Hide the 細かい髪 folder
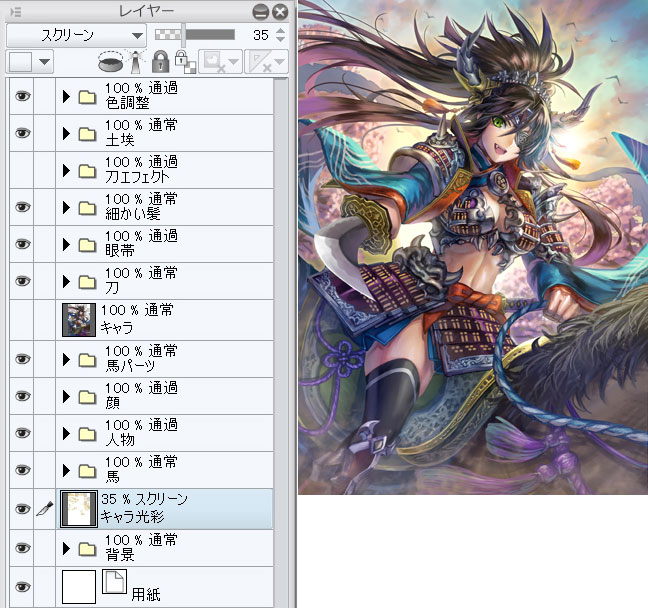The width and height of the screenshot is (648, 608). click(x=22, y=207)
